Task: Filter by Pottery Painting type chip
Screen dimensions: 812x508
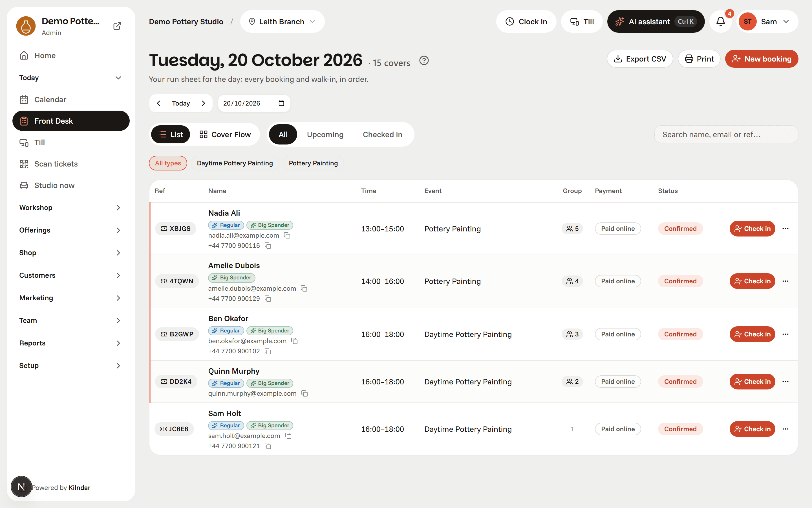Action: (x=313, y=163)
